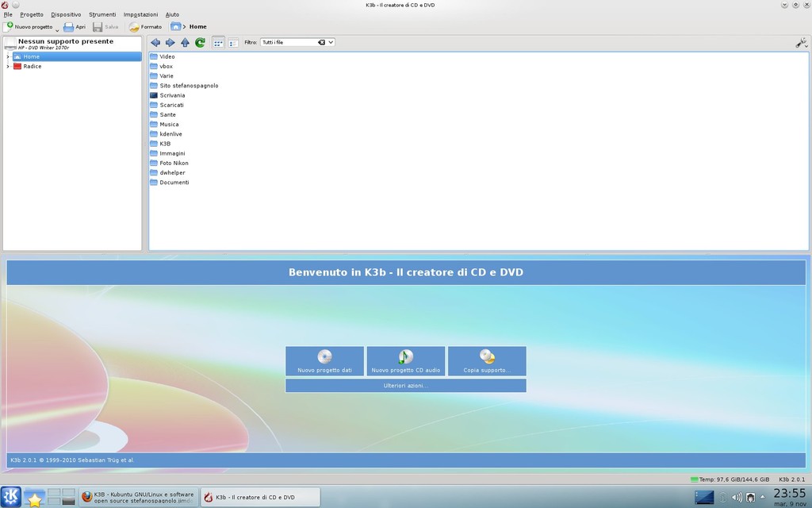This screenshot has width=812, height=508.
Task: Open a project with the Apri icon
Action: pos(75,26)
